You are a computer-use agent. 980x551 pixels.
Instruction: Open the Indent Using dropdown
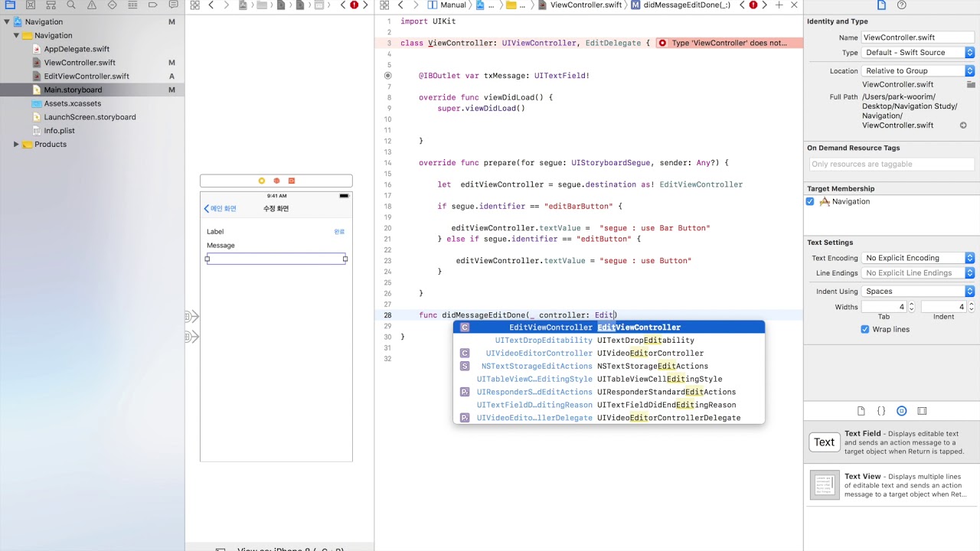point(918,292)
